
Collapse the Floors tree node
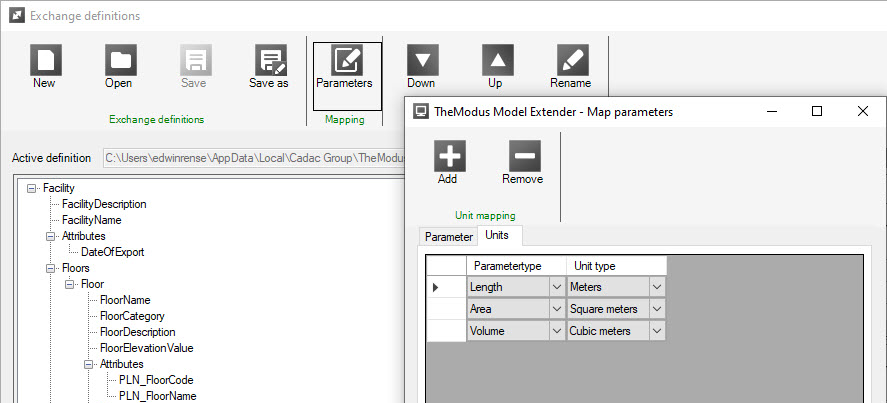pyautogui.click(x=50, y=268)
